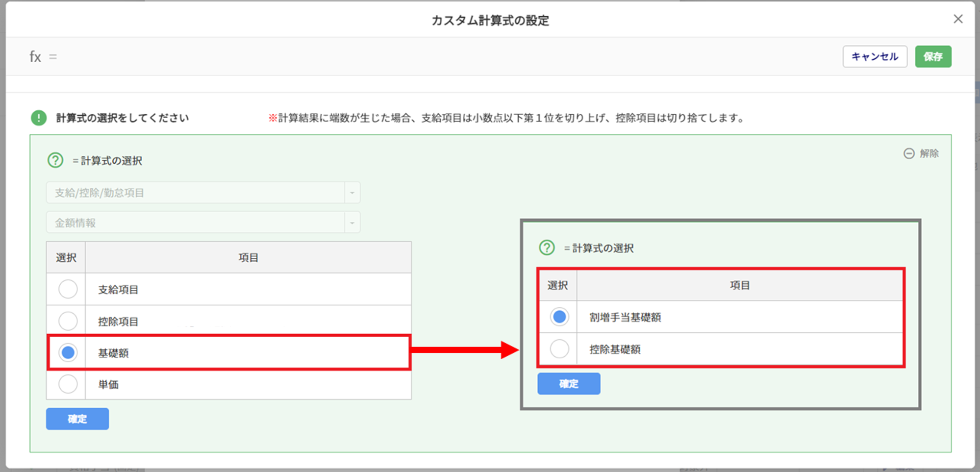Click the 解除 minus circle icon

(x=909, y=153)
